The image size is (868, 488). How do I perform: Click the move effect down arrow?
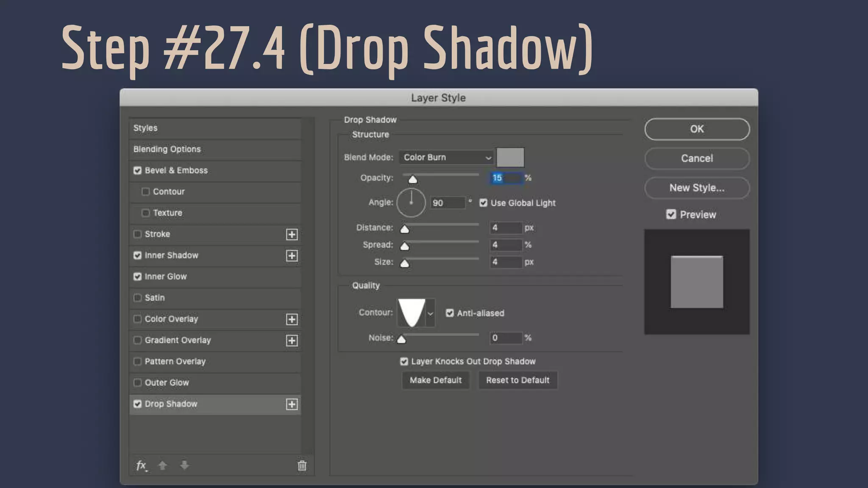[x=184, y=466]
